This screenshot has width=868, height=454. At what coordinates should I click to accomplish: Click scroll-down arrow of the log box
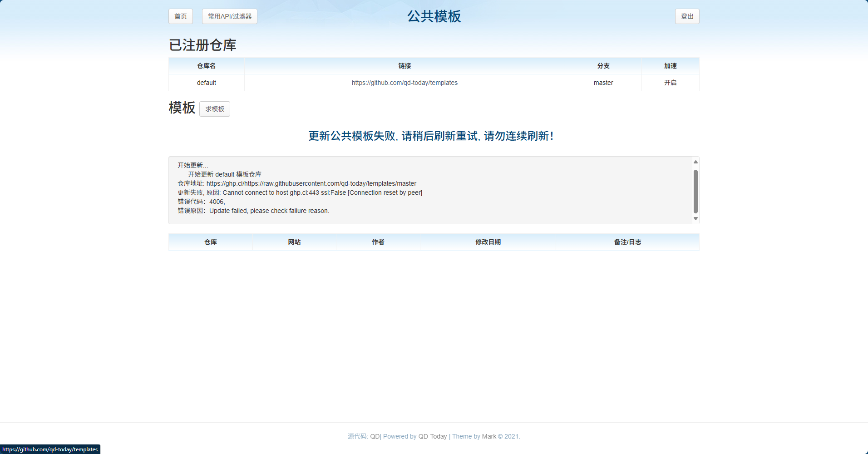point(695,218)
